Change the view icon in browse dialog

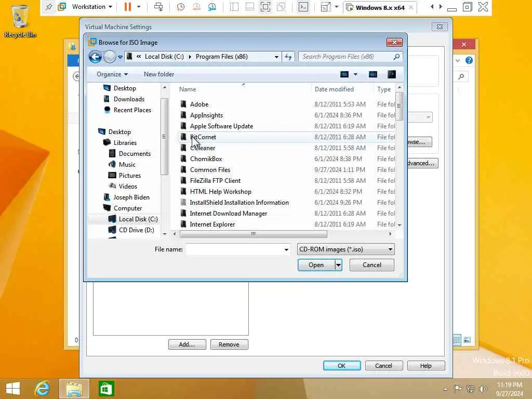coord(344,74)
